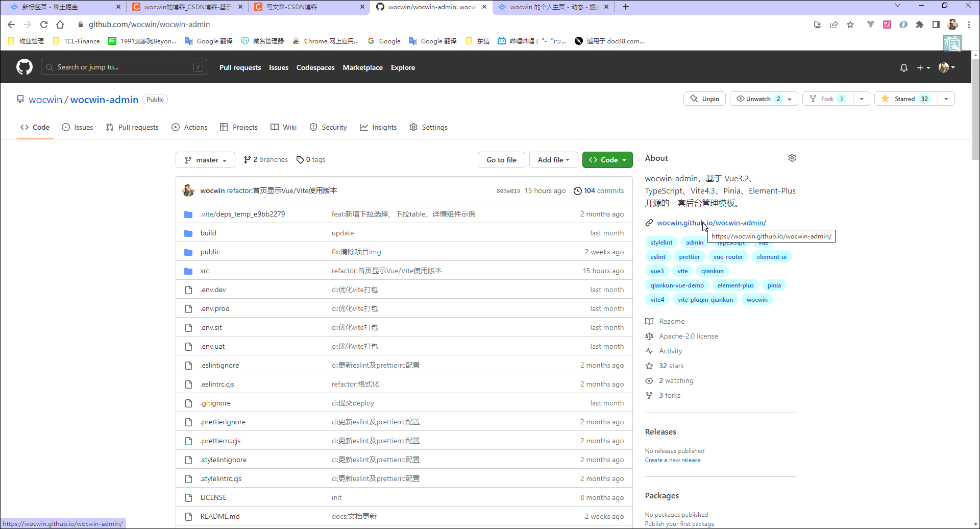The image size is (980, 529).
Task: Open Chrome three-dot menu
Action: click(969, 25)
